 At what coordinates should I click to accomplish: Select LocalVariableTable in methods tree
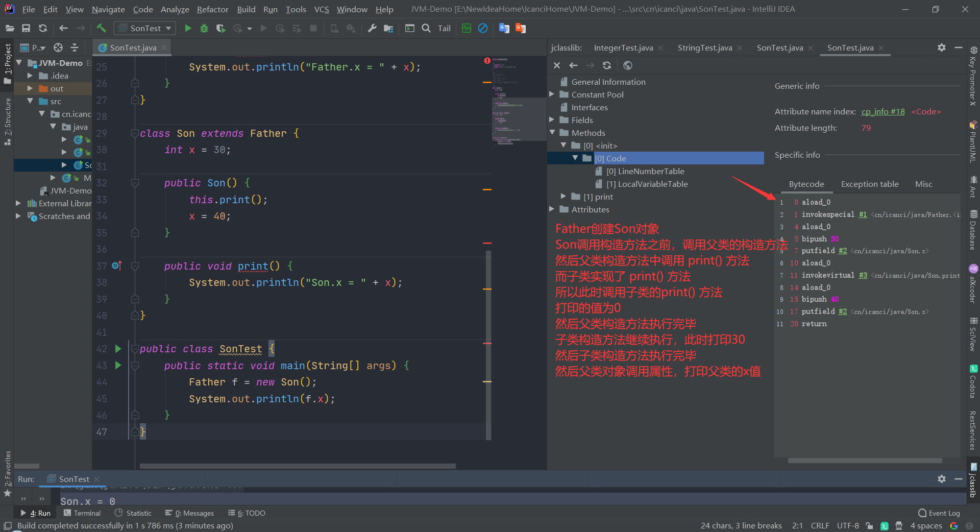pyautogui.click(x=647, y=184)
